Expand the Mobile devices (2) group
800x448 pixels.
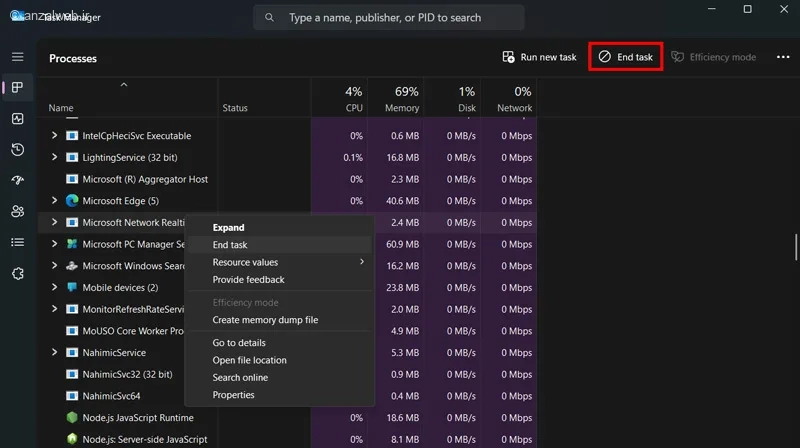tap(54, 287)
